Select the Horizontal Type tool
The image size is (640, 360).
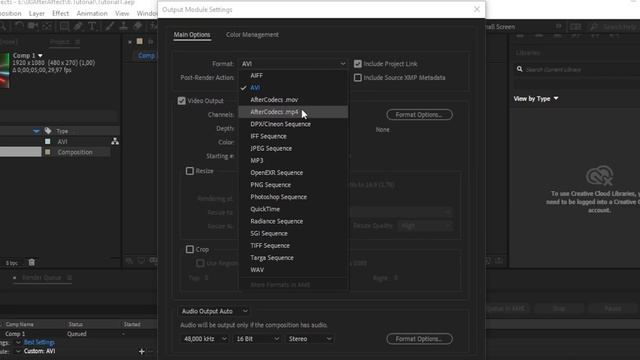pyautogui.click(x=92, y=27)
